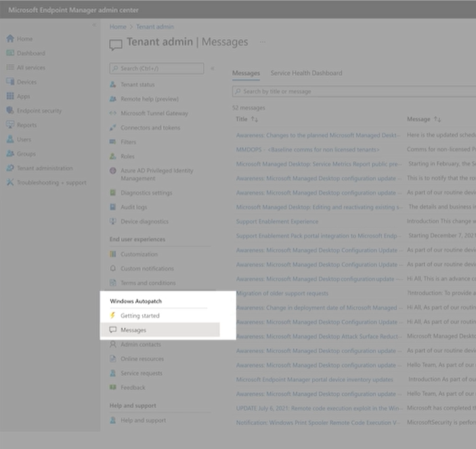Image resolution: width=476 pixels, height=449 pixels.
Task: Sort by Message column arrows
Action: [437, 119]
